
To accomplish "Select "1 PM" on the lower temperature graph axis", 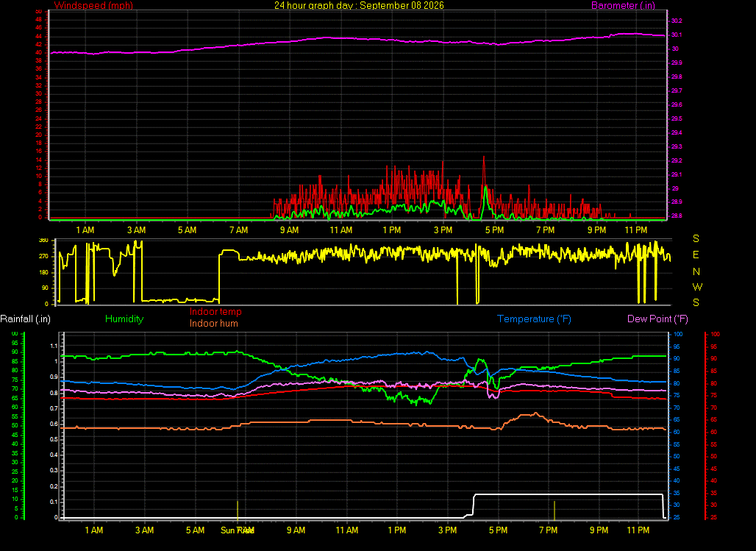I will coord(397,530).
